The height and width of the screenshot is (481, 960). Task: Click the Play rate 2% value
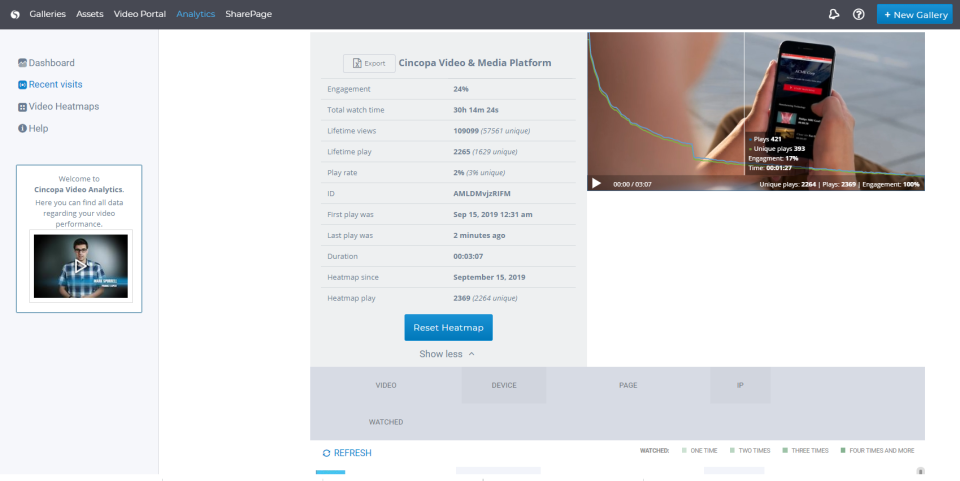(x=459, y=173)
